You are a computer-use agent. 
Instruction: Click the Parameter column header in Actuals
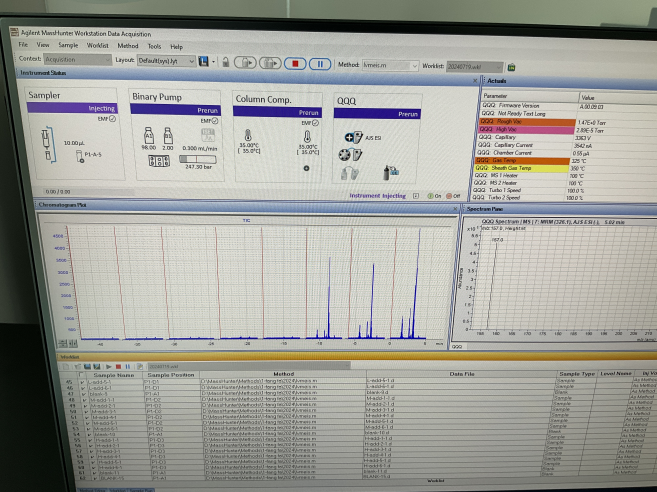pos(530,96)
